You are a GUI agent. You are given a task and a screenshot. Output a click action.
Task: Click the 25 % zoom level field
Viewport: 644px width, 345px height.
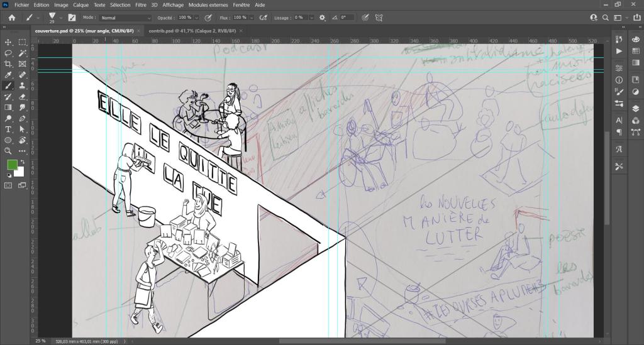[40, 341]
